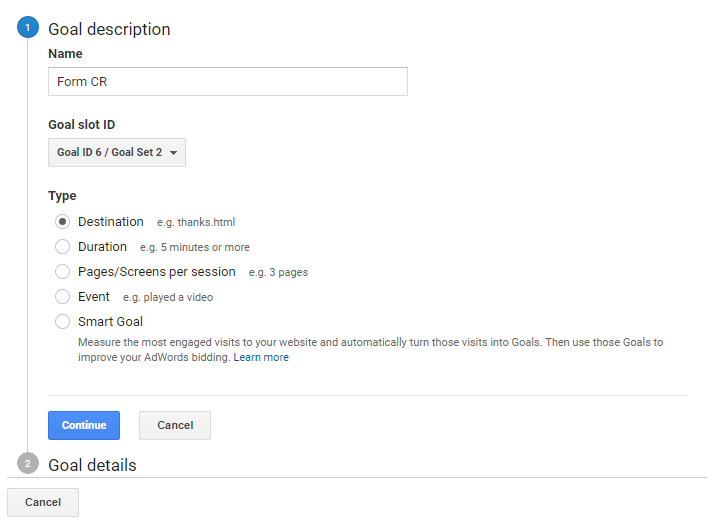Click the Name field label
717x531 pixels.
[x=65, y=54]
